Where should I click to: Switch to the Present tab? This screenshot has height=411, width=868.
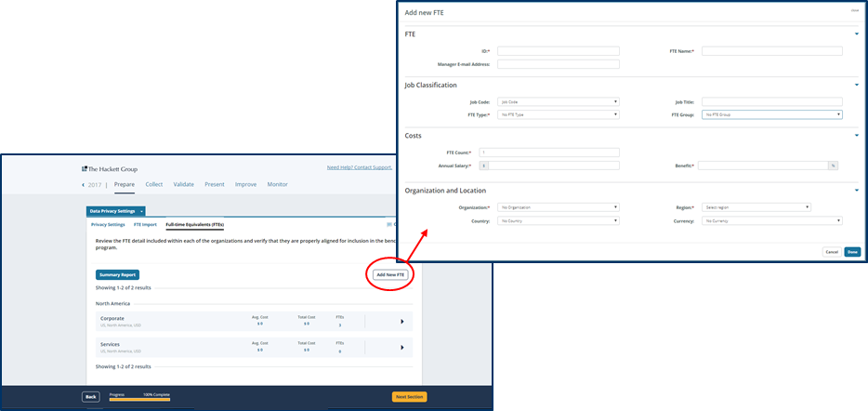pyautogui.click(x=215, y=184)
